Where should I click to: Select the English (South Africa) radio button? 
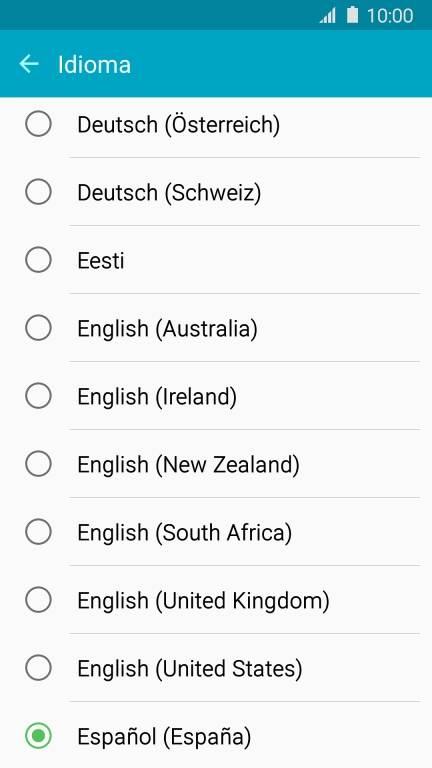pos(38,532)
